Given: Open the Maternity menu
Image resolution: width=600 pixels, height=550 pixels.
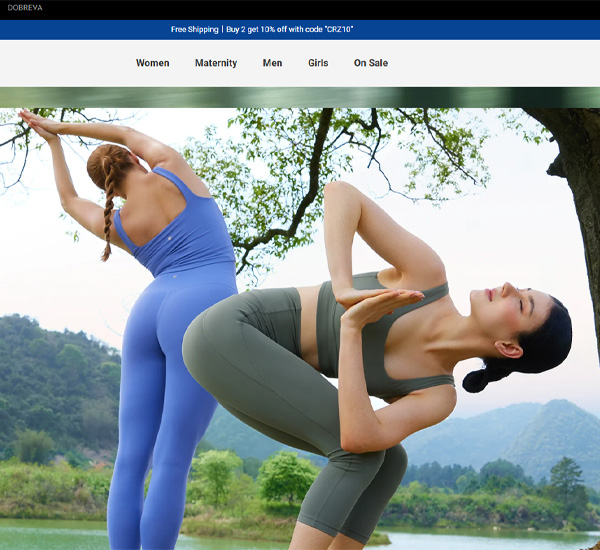Looking at the screenshot, I should tap(216, 63).
